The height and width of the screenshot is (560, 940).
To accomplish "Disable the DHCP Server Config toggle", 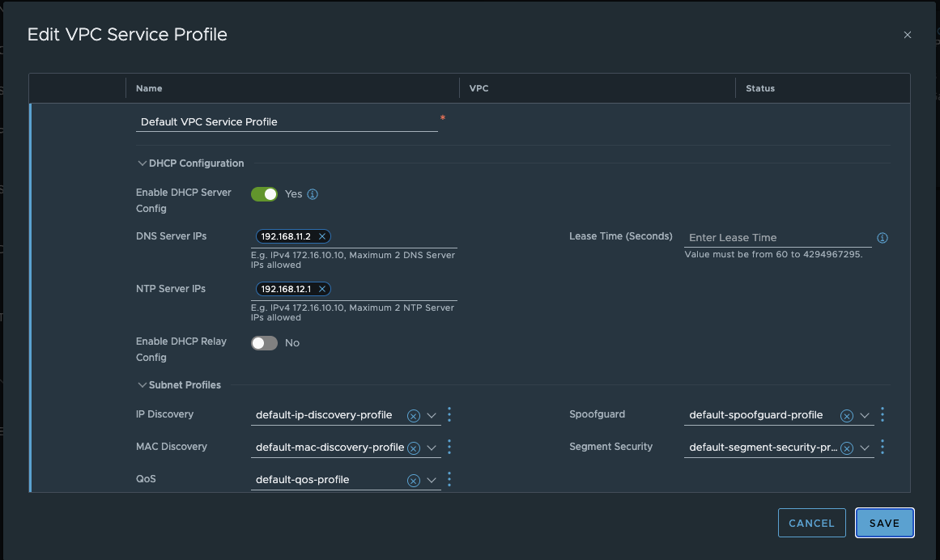I will pos(263,193).
